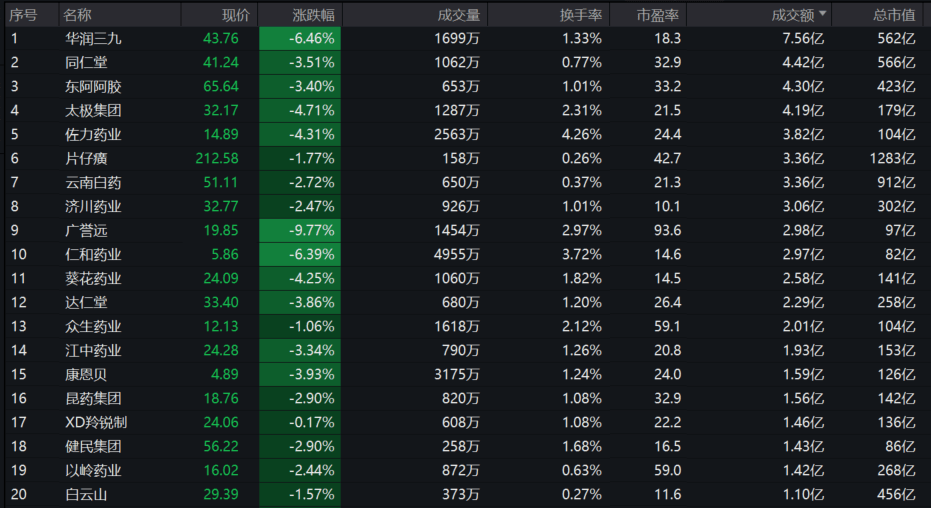Viewport: 931px width, 508px height.
Task: Select stock 江中药业
Action: [93, 350]
